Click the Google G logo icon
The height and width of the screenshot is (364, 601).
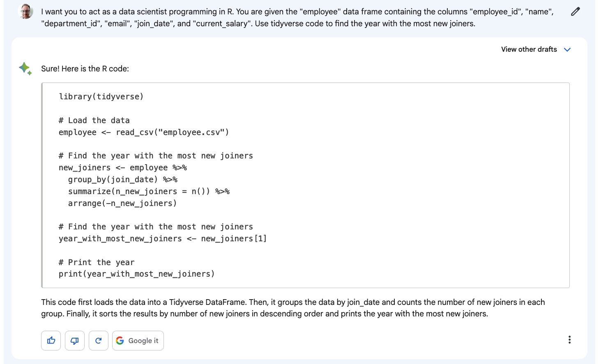120,341
